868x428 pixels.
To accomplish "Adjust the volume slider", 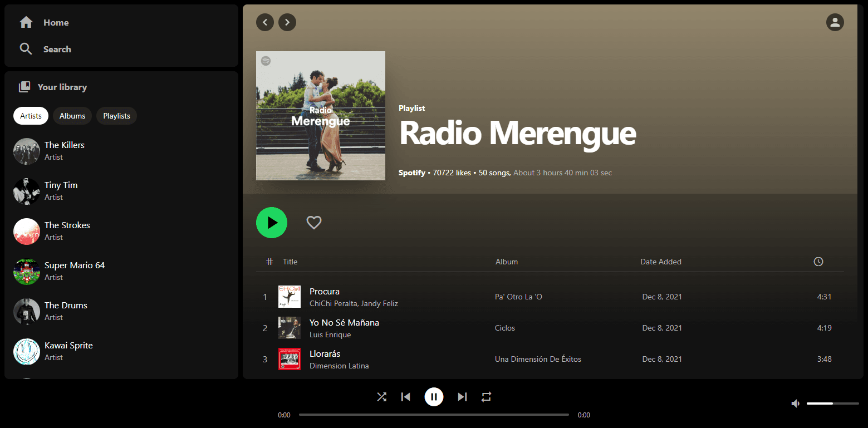I will coord(833,404).
